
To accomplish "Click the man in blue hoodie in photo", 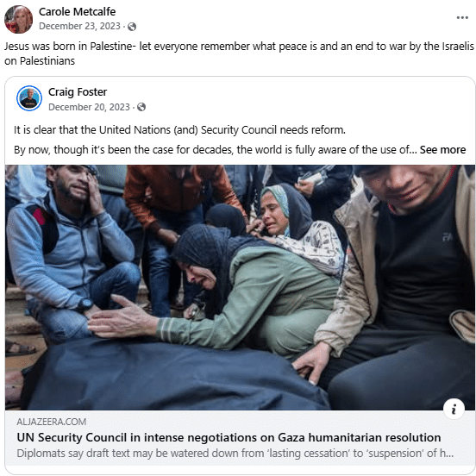I will click(72, 249).
